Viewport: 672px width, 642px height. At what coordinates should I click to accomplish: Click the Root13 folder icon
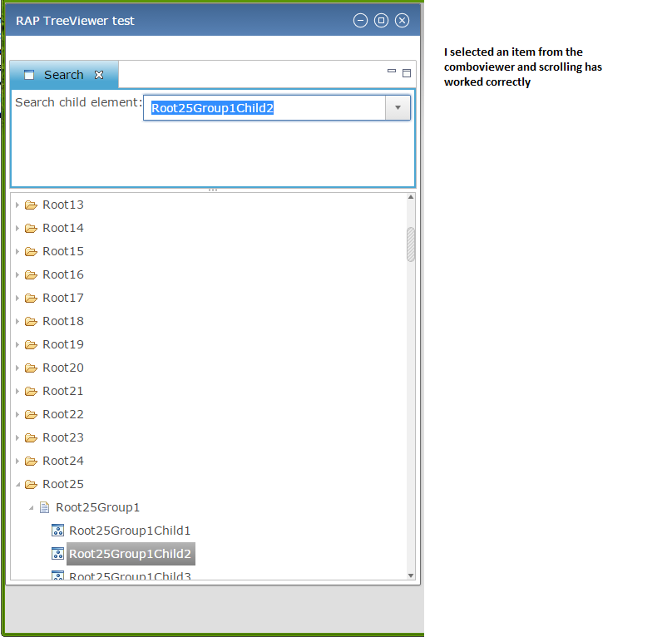pos(31,205)
